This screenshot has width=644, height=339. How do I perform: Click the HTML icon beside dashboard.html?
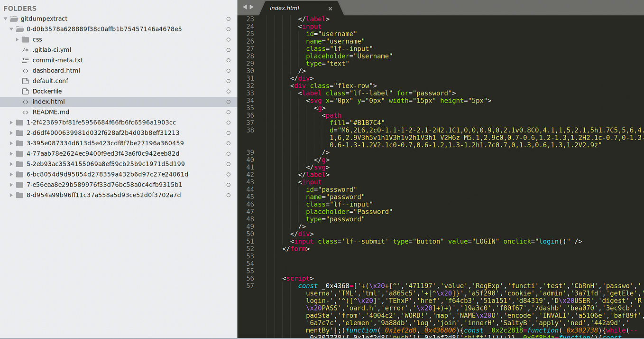26,70
